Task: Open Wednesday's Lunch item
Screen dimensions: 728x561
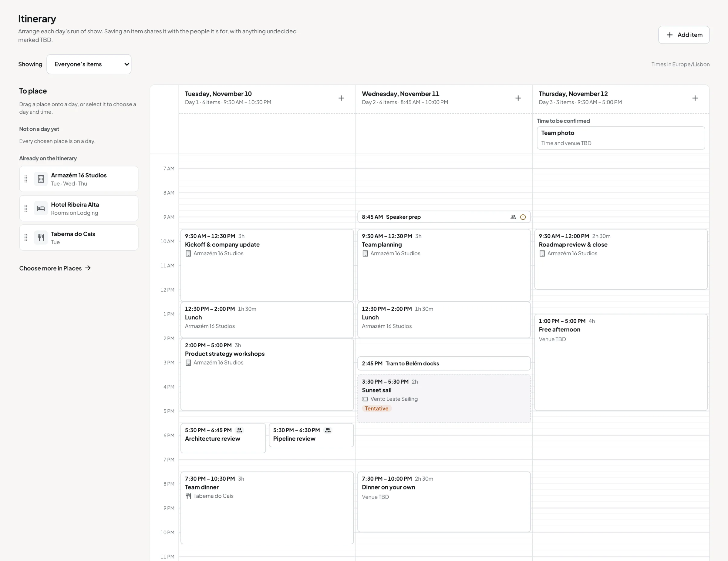Action: [x=444, y=320]
